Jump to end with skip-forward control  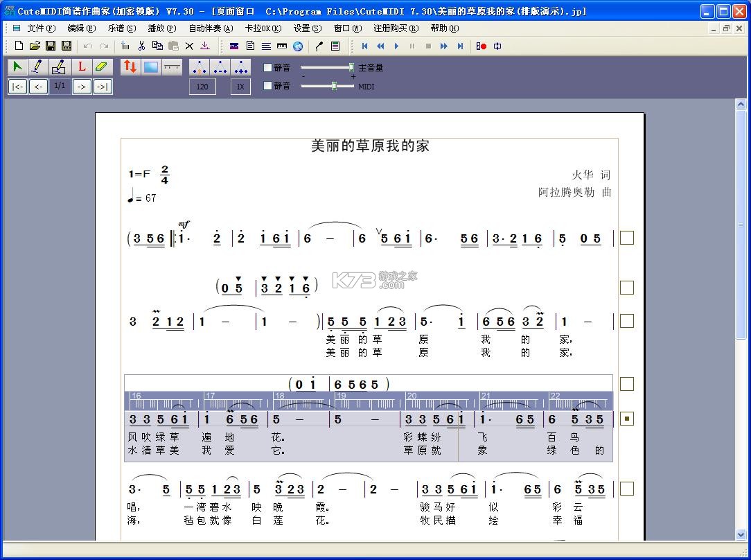point(460,46)
